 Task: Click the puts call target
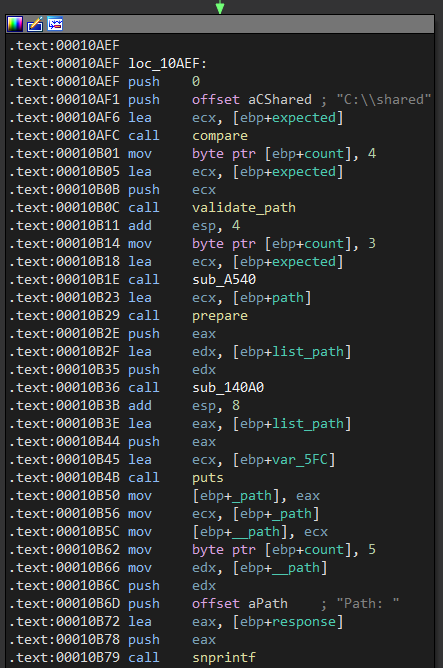208,478
